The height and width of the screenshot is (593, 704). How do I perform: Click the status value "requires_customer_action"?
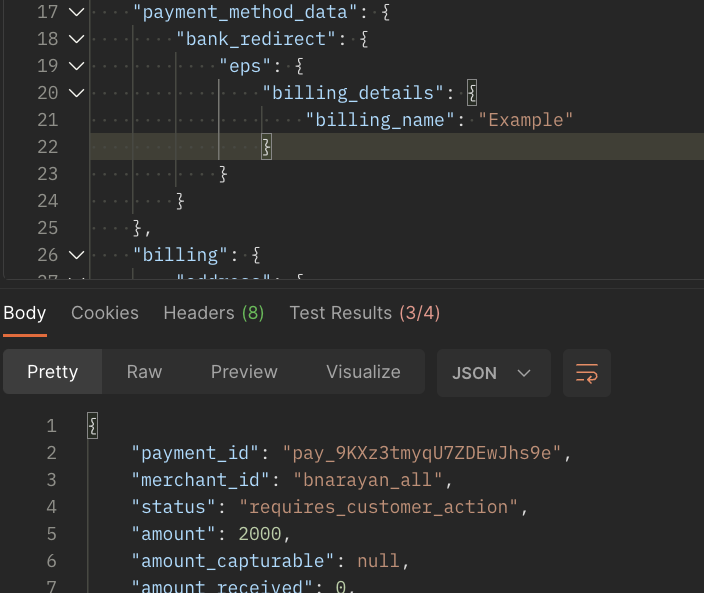[x=378, y=507]
